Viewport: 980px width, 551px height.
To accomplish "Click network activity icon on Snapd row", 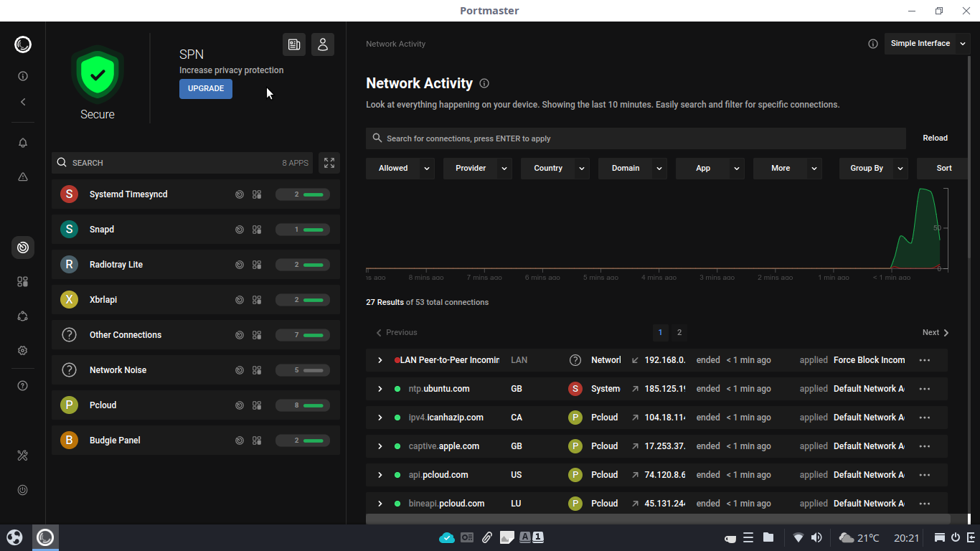I will (x=240, y=230).
